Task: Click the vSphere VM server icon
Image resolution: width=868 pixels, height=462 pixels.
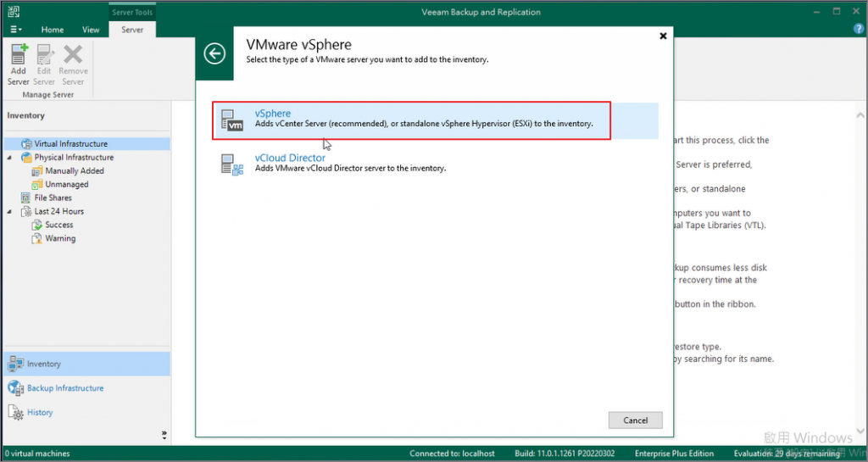Action: (x=232, y=120)
